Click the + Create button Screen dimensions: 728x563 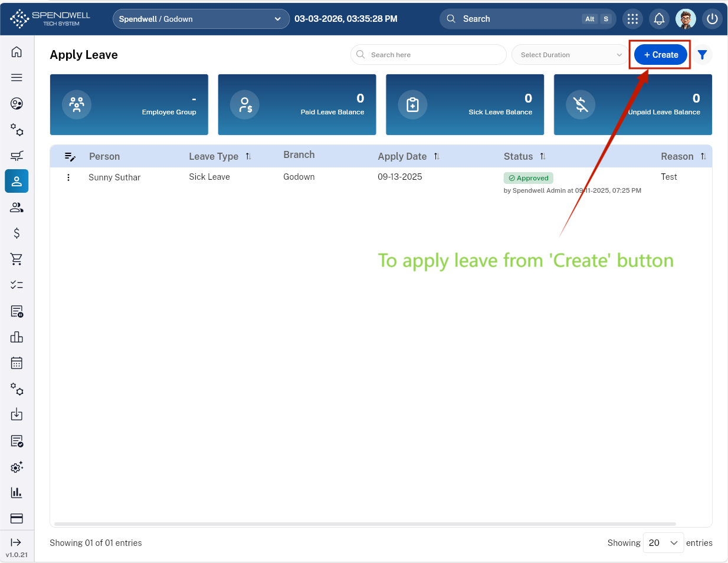[661, 55]
